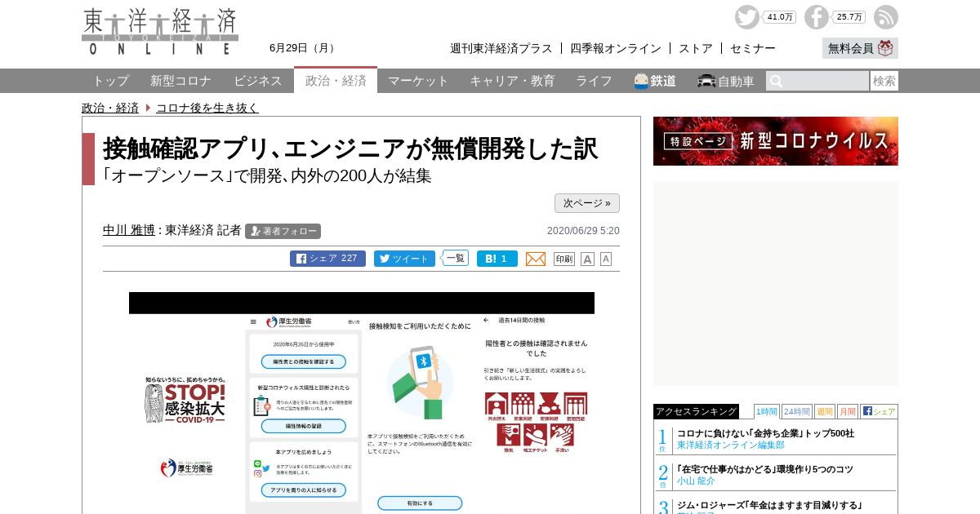
Task: Click the search magnifier icon
Action: [x=776, y=81]
